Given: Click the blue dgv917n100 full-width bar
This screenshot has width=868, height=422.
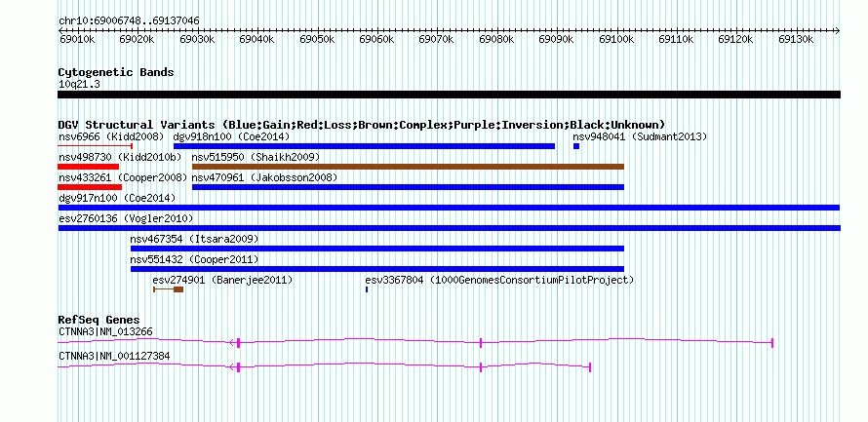Looking at the screenshot, I should (449, 208).
